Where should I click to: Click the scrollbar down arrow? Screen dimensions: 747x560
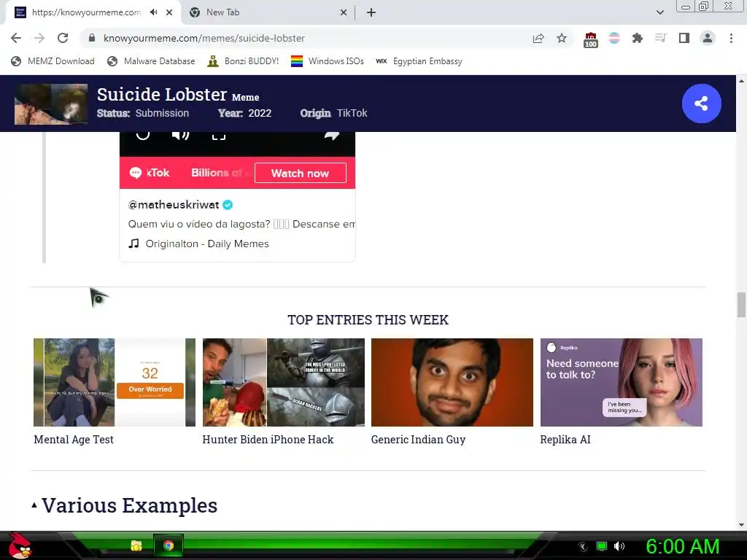click(741, 525)
